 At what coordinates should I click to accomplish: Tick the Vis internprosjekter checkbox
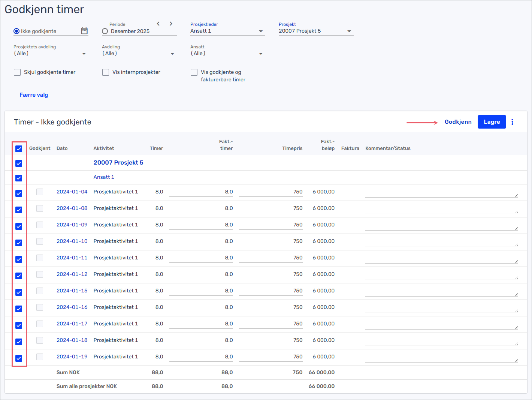(x=106, y=72)
